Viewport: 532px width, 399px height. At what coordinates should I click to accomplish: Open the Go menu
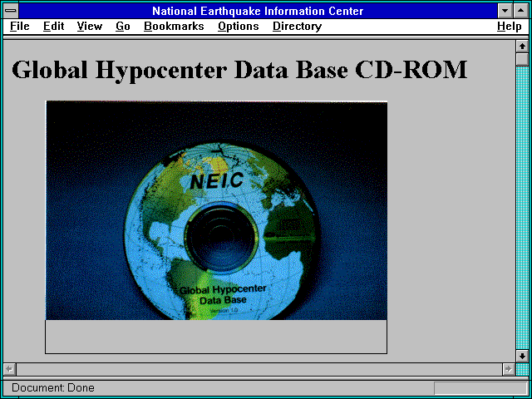pos(123,27)
